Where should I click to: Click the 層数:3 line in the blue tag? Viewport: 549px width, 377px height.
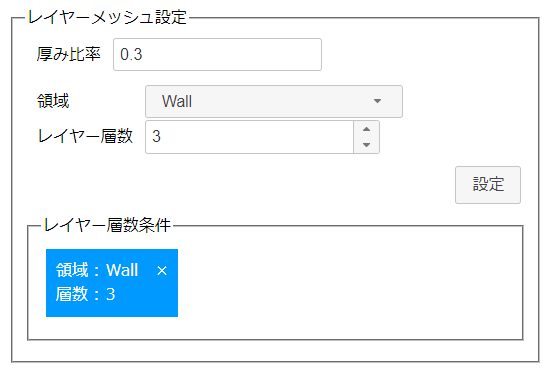[85, 294]
